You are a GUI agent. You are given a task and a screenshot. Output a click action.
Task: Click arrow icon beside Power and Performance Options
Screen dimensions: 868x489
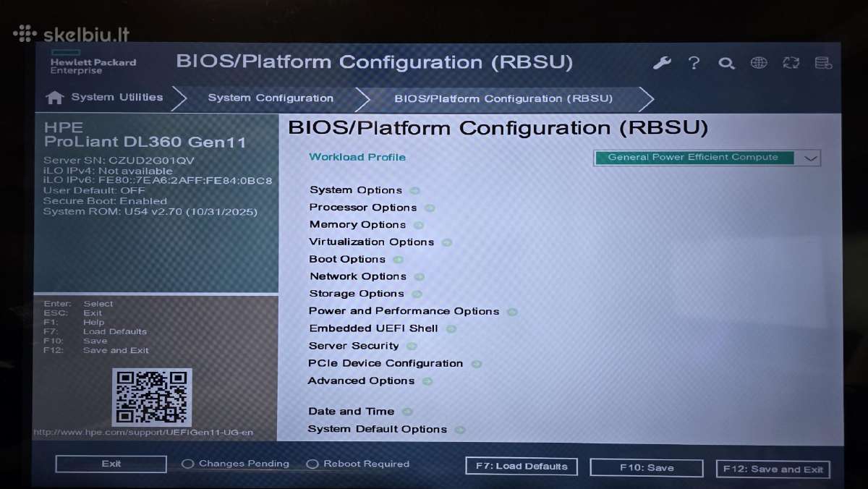click(x=512, y=312)
